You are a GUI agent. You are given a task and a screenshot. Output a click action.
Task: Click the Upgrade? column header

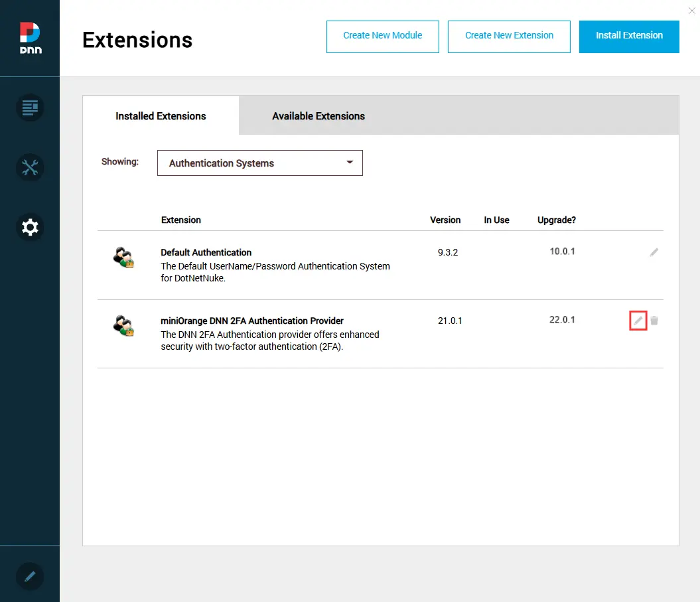[x=556, y=220]
